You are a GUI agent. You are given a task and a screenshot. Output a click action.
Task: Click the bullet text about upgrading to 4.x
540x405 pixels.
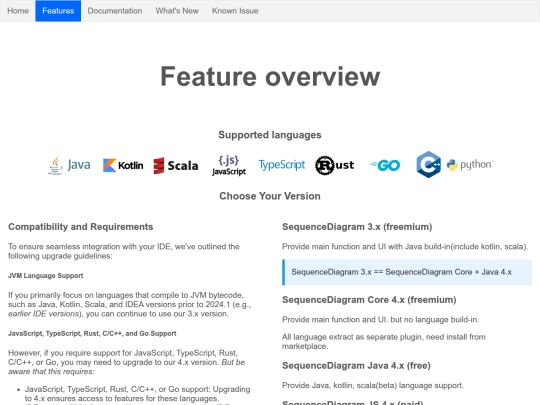(138, 394)
